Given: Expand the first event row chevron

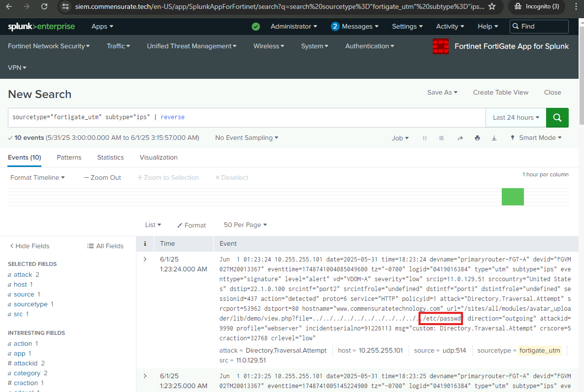Looking at the screenshot, I should [145, 259].
